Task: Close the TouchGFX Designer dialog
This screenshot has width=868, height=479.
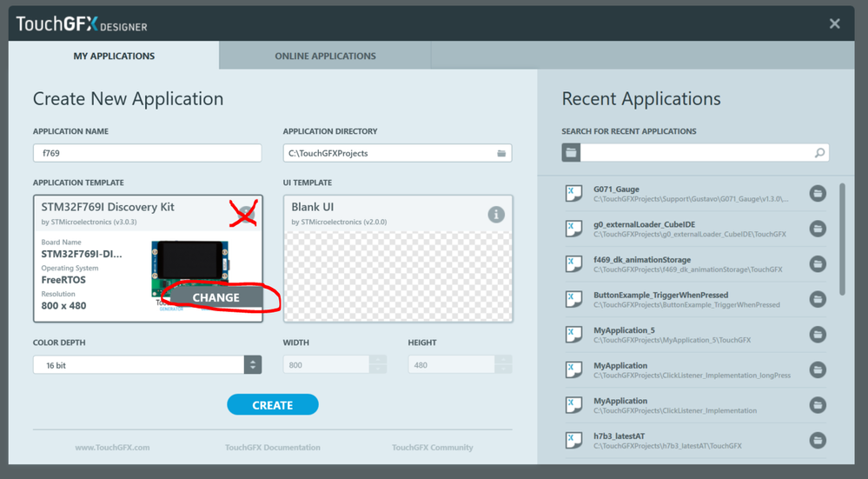Action: pyautogui.click(x=834, y=23)
